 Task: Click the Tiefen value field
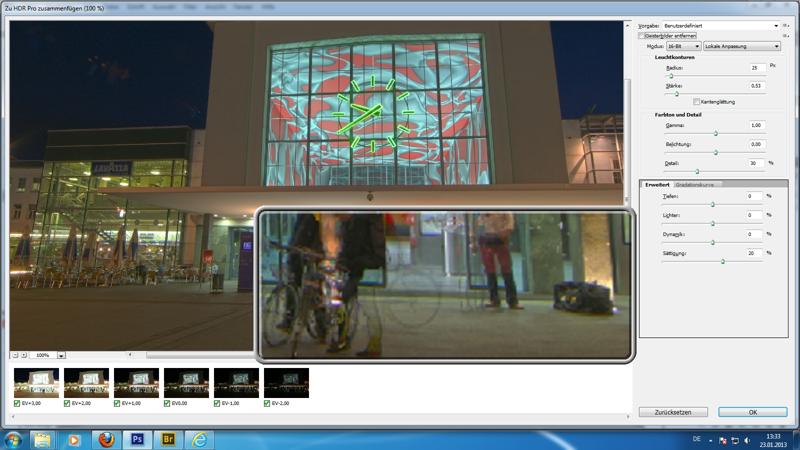click(x=753, y=196)
